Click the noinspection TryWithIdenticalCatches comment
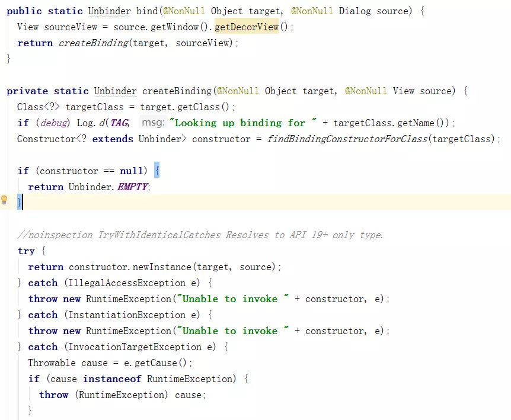511x420 pixels. (x=200, y=235)
